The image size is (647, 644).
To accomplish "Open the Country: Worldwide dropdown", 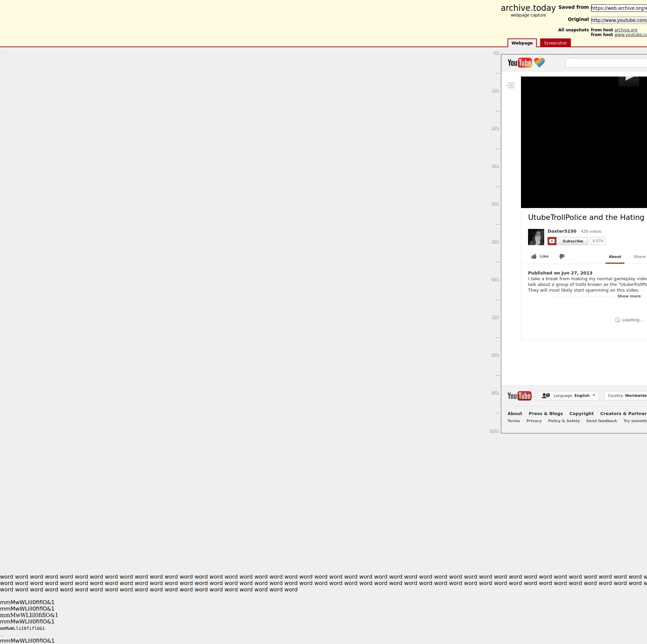I will point(626,396).
